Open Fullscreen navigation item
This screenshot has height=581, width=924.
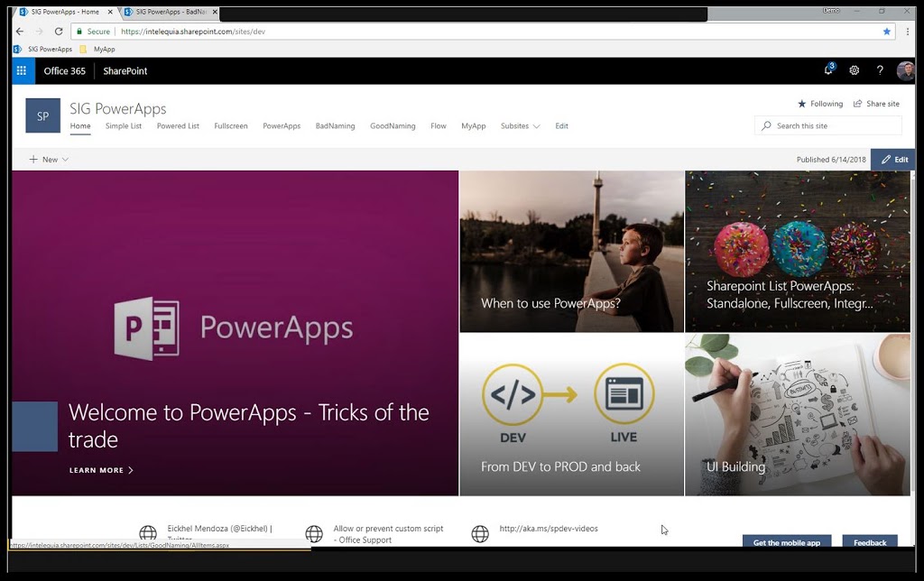[231, 126]
